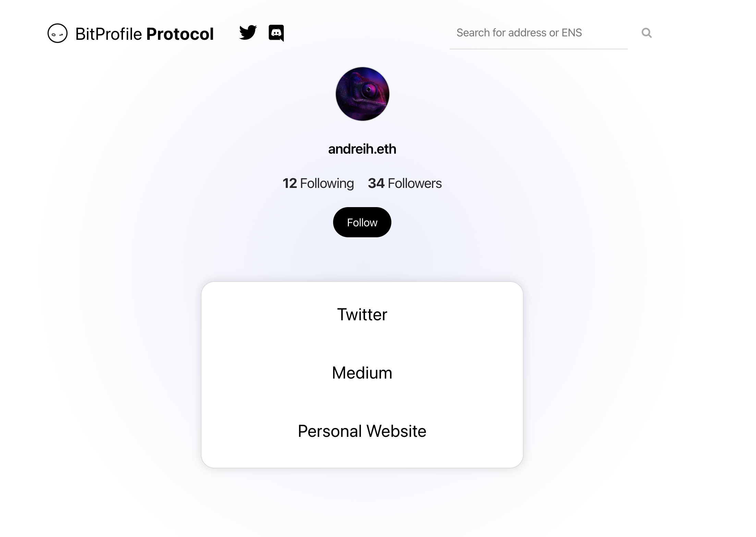Open the Twitter bird icon in the header
Viewport: 756px width, 537px height.
(x=248, y=33)
